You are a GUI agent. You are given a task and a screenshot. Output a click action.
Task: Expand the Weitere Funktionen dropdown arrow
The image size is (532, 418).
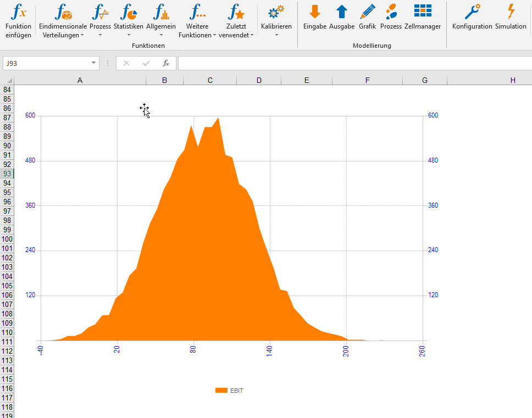point(214,35)
